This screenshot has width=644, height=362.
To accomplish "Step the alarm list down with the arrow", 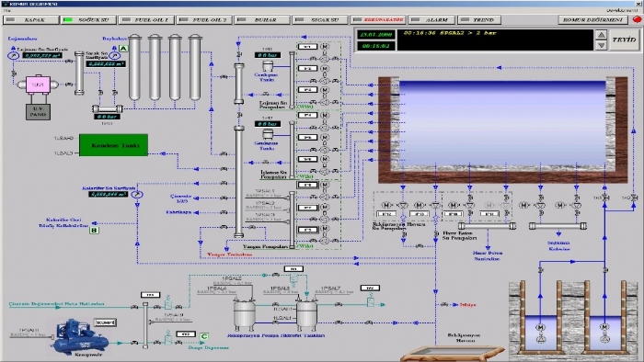I will [601, 45].
